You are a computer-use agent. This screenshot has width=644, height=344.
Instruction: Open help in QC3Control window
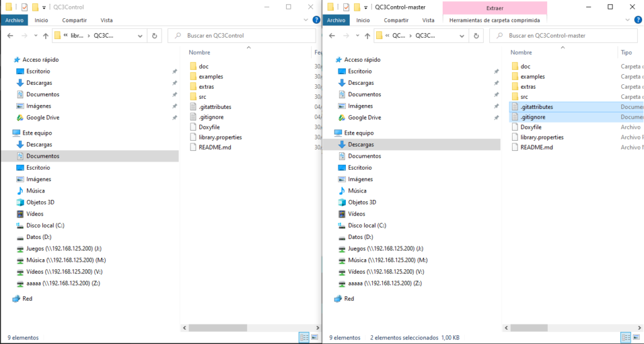tap(316, 19)
